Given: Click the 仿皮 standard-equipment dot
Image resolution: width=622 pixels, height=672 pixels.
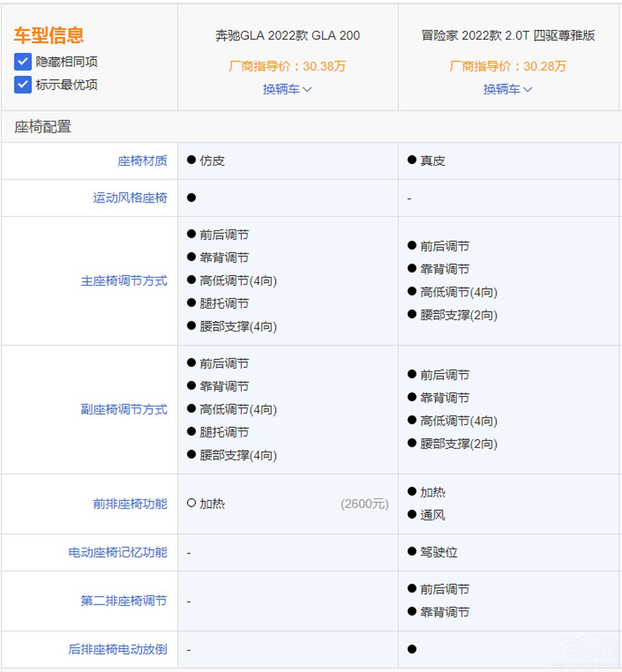Looking at the screenshot, I should click(x=192, y=160).
